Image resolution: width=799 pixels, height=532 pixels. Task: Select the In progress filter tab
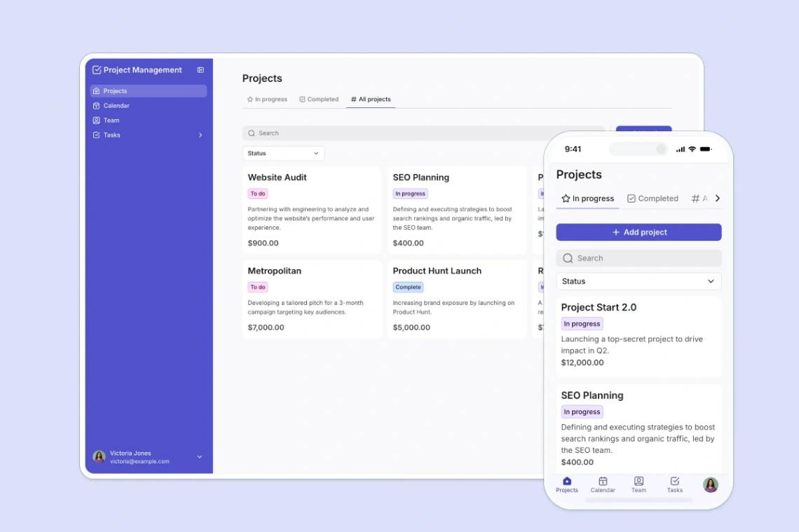pos(267,99)
